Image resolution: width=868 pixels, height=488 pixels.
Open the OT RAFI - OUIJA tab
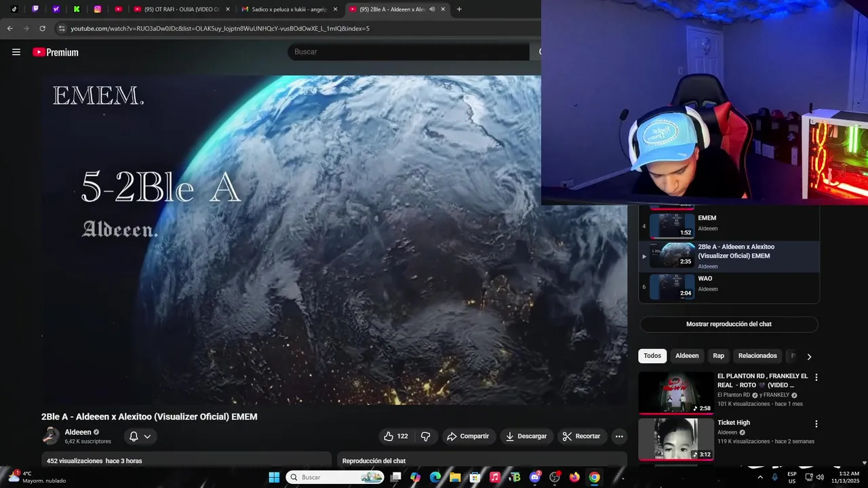pos(181,9)
